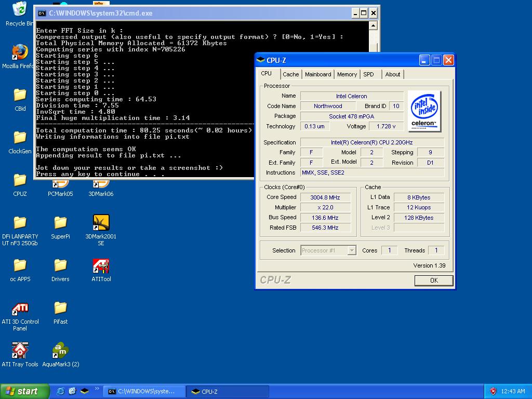Switch to the SPD tab
Image resolution: width=532 pixels, height=399 pixels.
coord(368,74)
